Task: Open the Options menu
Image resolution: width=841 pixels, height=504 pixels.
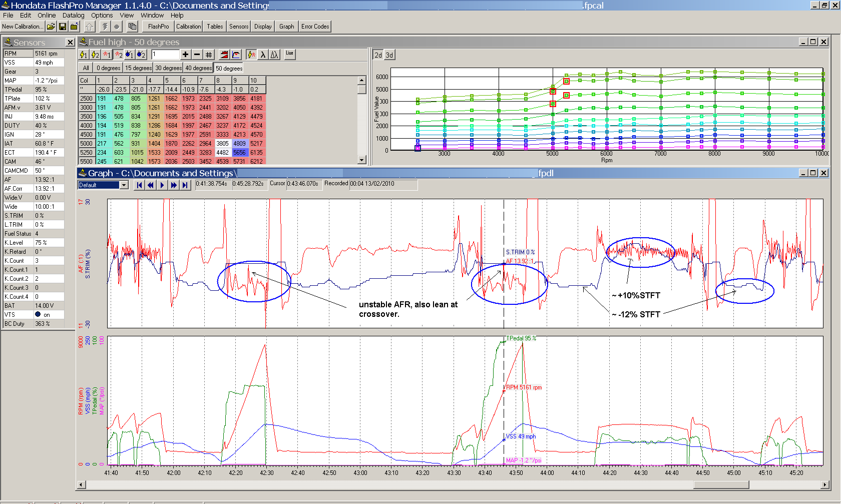Action: [102, 16]
